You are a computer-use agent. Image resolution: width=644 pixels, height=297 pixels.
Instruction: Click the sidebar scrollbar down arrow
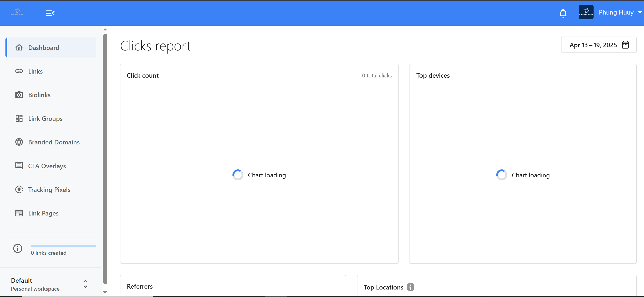(x=105, y=292)
